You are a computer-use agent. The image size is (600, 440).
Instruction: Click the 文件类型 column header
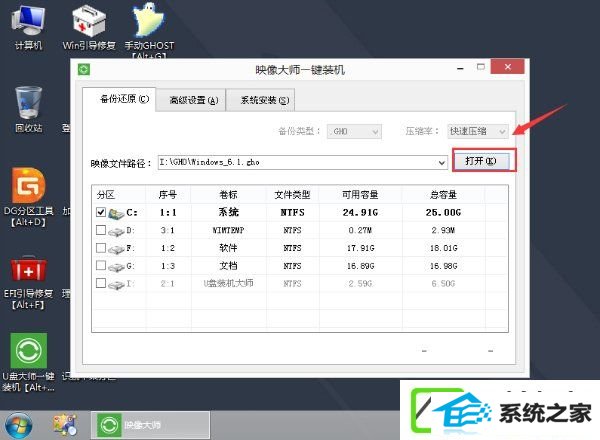click(x=292, y=195)
